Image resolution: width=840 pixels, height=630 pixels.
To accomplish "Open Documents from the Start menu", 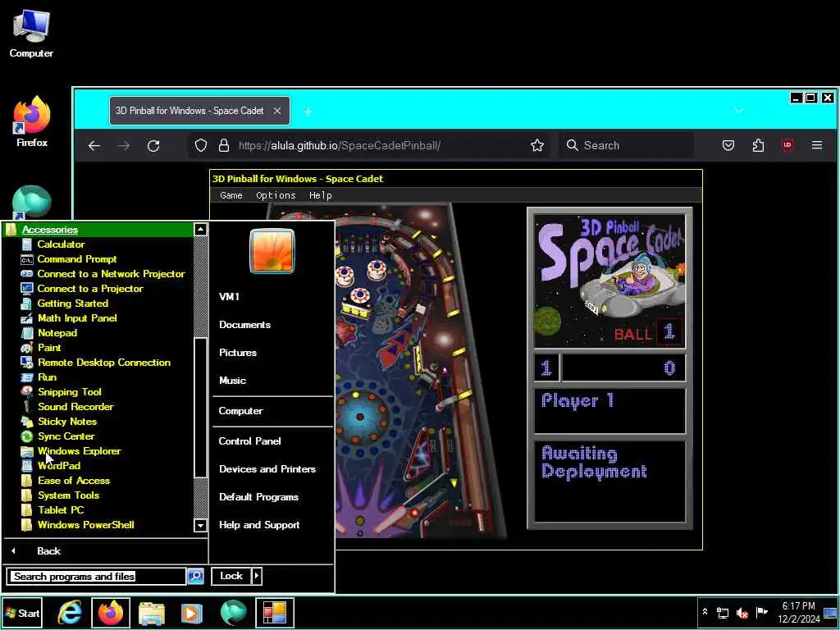I will point(244,325).
